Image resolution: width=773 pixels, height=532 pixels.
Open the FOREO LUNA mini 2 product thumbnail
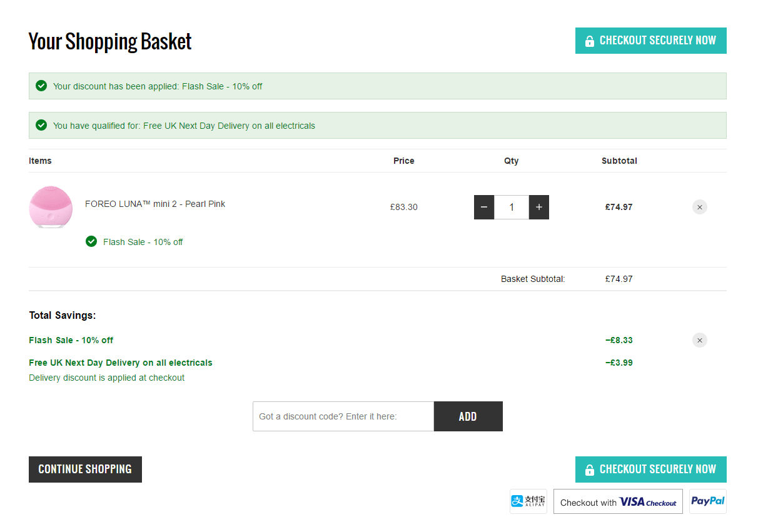(x=51, y=206)
